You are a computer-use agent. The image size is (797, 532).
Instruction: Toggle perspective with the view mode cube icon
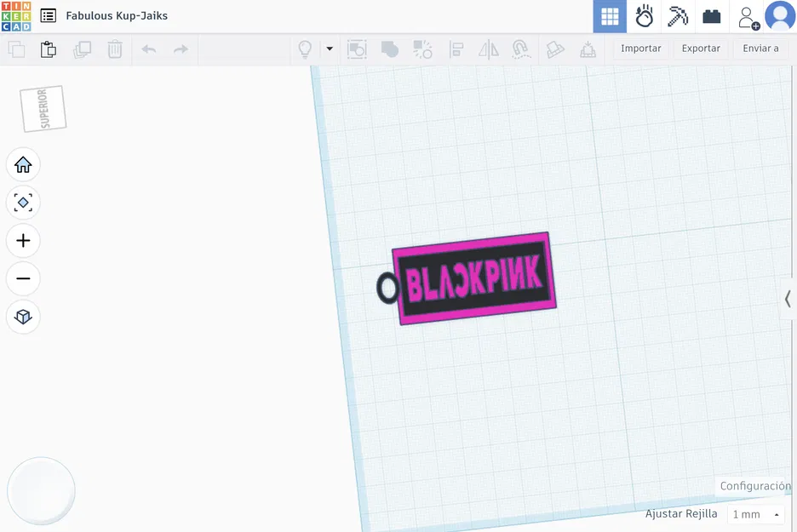point(23,317)
